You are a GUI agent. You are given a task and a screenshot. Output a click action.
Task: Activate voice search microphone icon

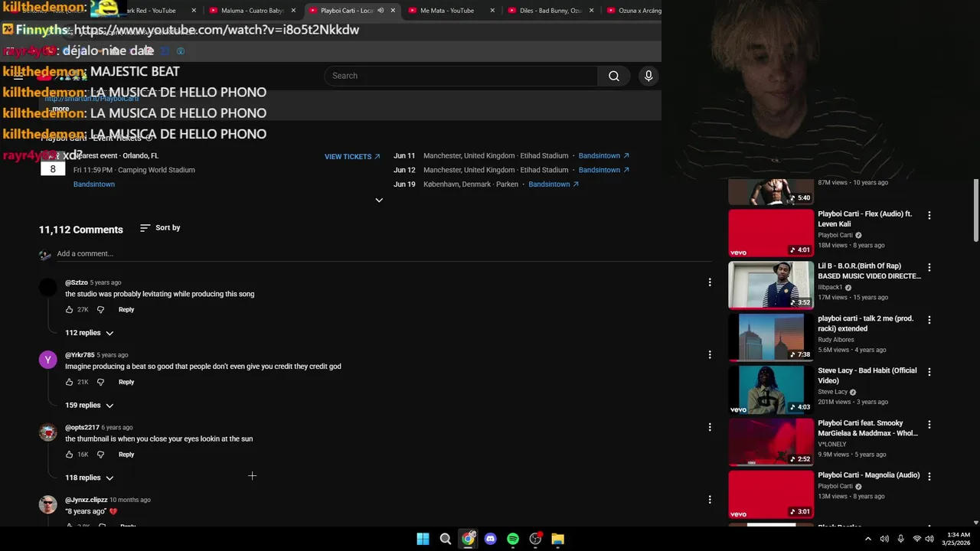click(648, 76)
